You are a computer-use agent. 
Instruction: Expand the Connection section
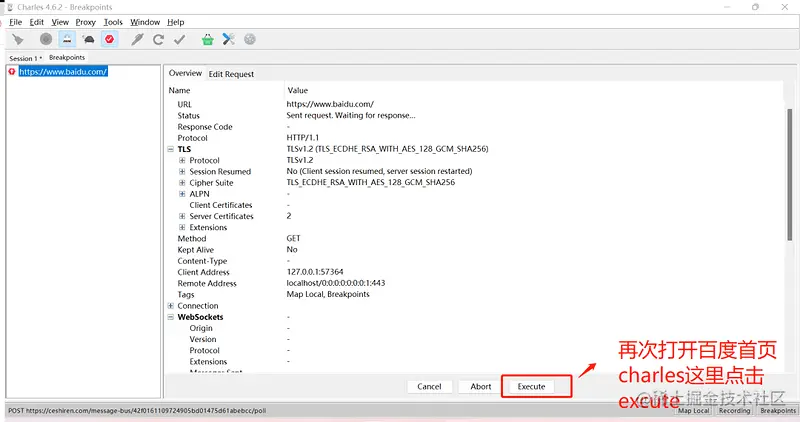point(171,306)
